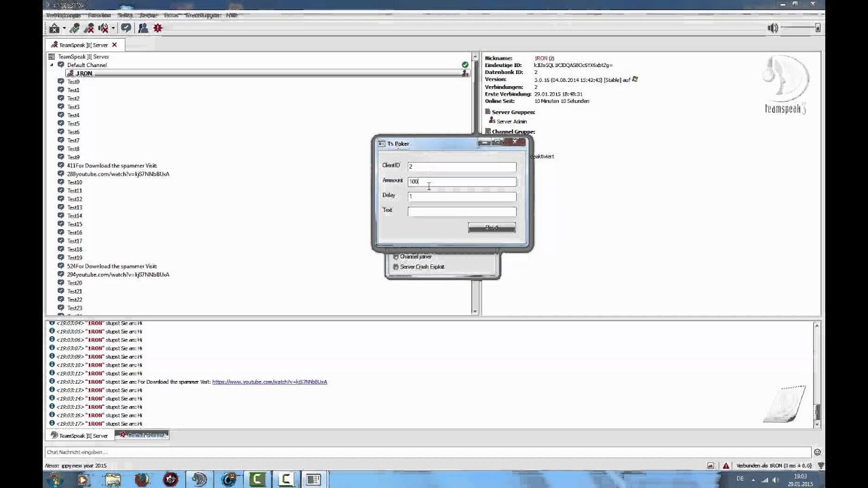Viewport: 868px width, 488px height.
Task: Open the Favoriten menu
Action: [100, 15]
